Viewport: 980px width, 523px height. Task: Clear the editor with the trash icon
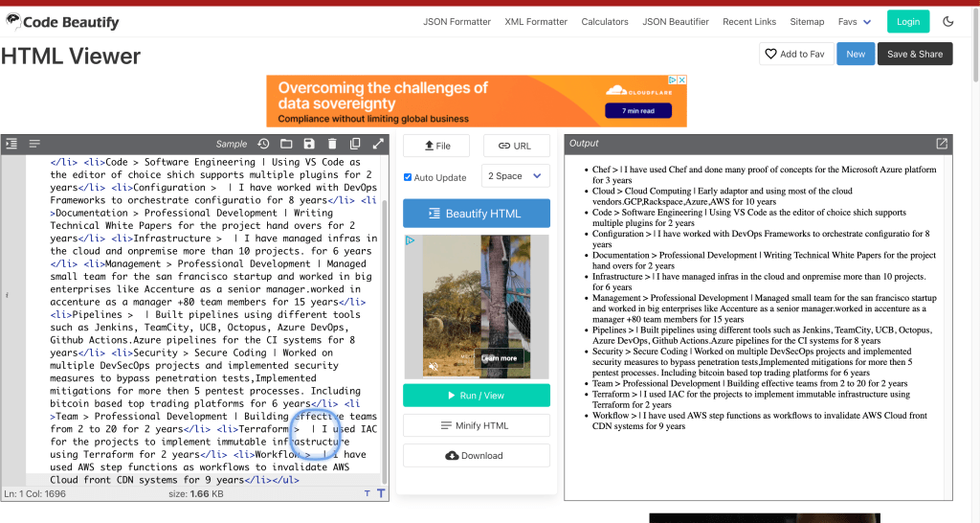[332, 144]
